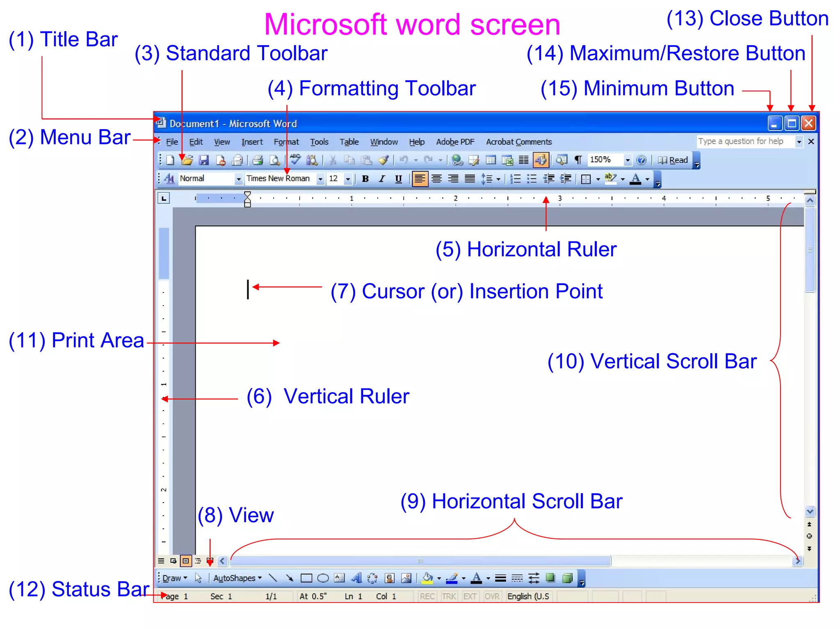Image resolution: width=840 pixels, height=630 pixels.
Task: Select the Format Painter brush
Action: pos(383,160)
